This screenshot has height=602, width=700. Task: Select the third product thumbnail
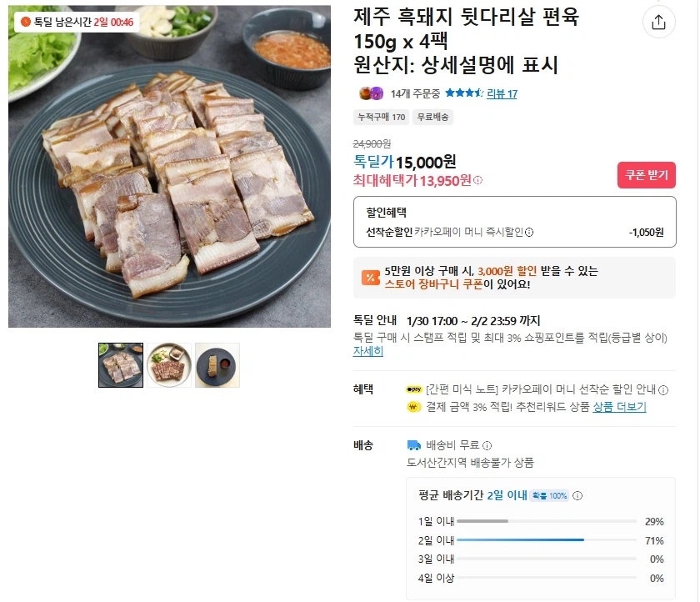pyautogui.click(x=217, y=365)
